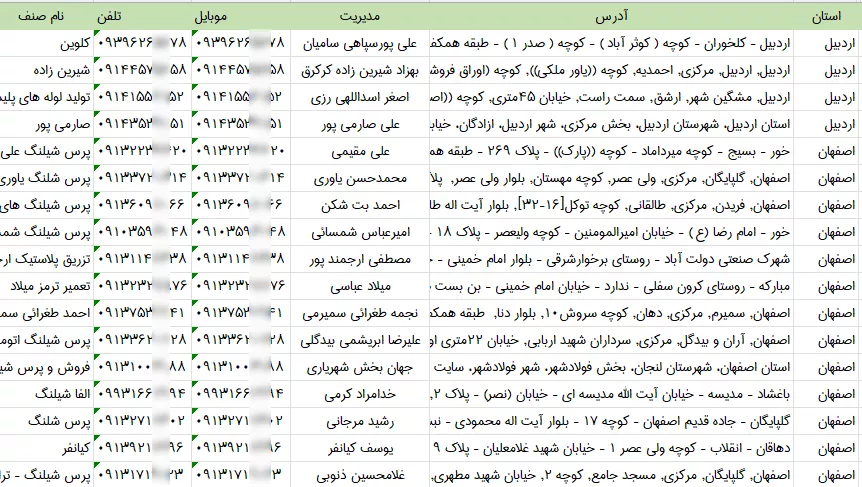Click manager cell محمدحسن یاوری
862x487 pixels.
tap(360, 178)
